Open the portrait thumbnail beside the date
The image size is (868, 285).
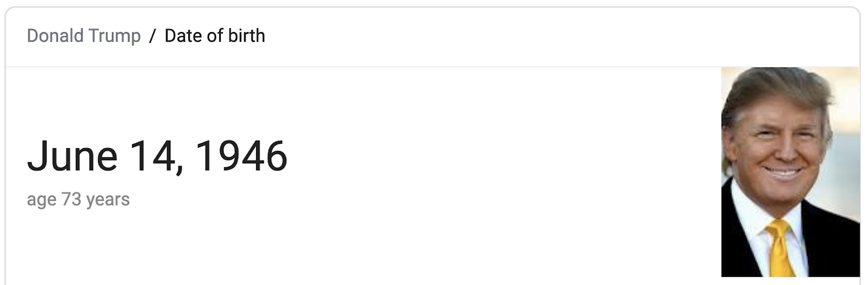coord(790,172)
